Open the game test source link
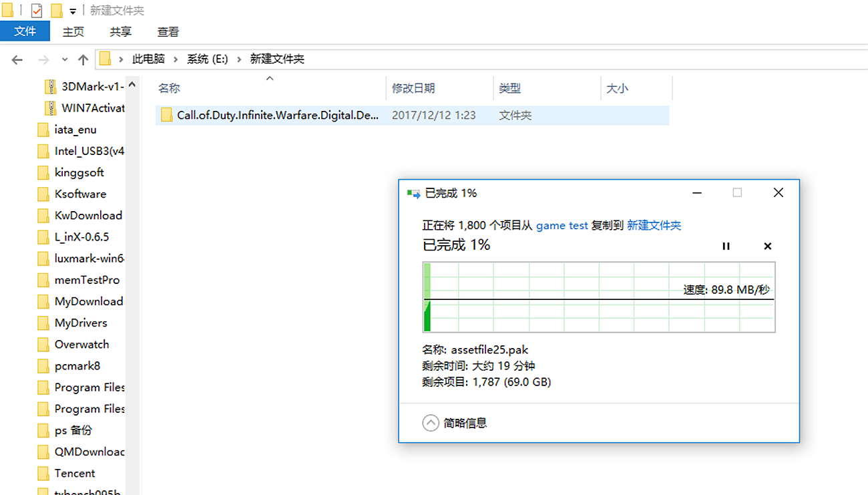Screen dimensions: 868x495 click(x=562, y=226)
